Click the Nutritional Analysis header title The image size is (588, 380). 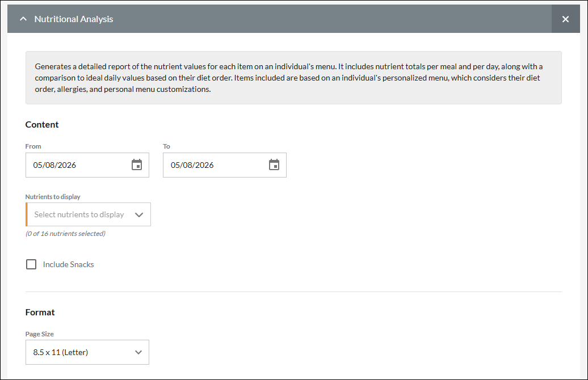74,19
